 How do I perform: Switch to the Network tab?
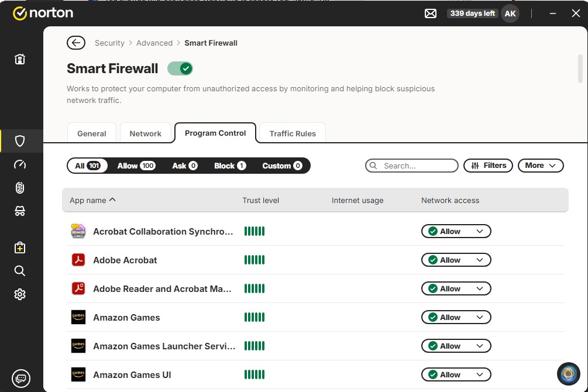pos(146,133)
